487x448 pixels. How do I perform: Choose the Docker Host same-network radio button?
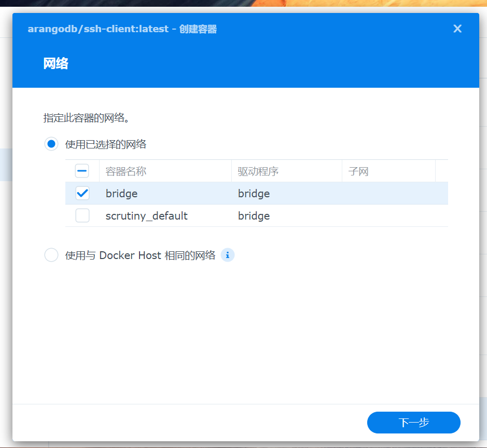[x=51, y=255]
